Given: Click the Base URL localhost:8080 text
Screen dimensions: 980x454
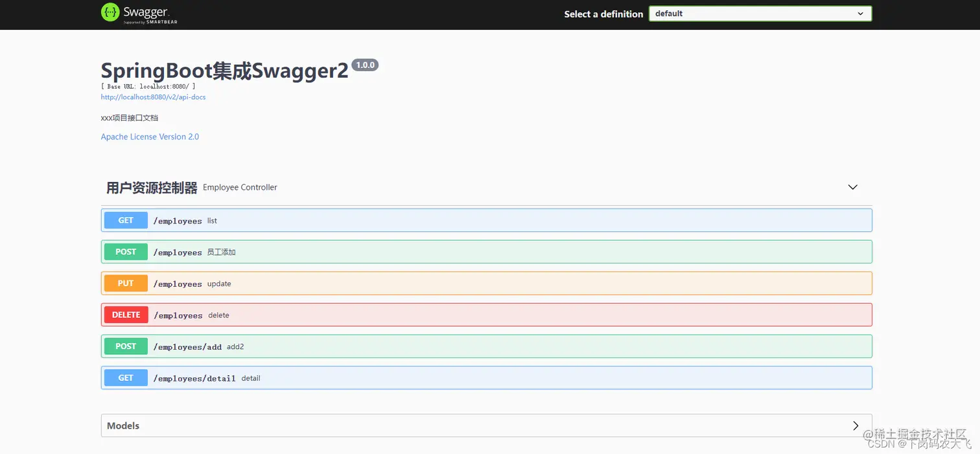Looking at the screenshot, I should click(x=148, y=86).
